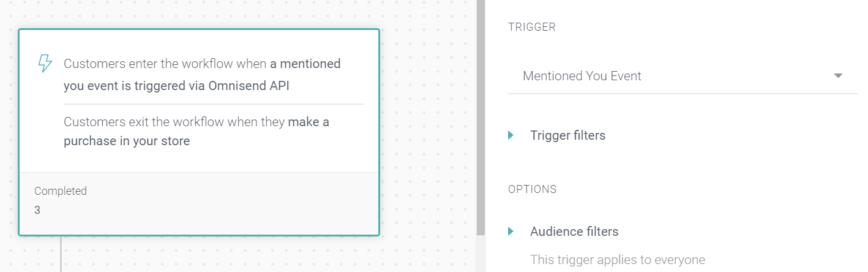Click the divider line inside the trigger card
The height and width of the screenshot is (272, 868).
tap(214, 104)
